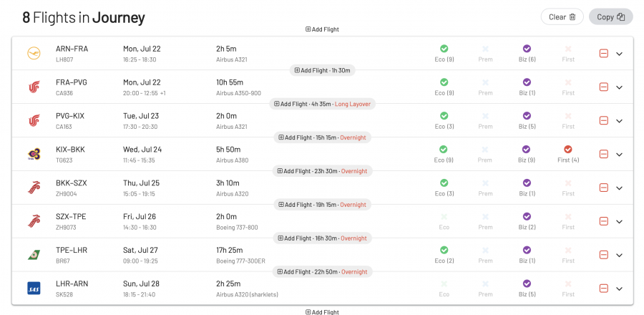
Task: Remove the ARN–FRA flight with minus icon
Action: [603, 54]
